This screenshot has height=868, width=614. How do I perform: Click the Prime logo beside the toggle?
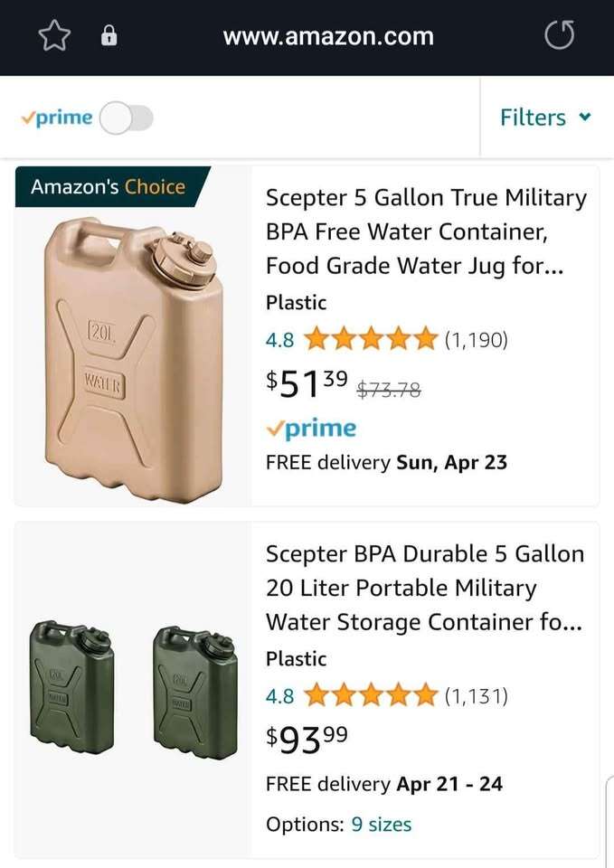57,118
